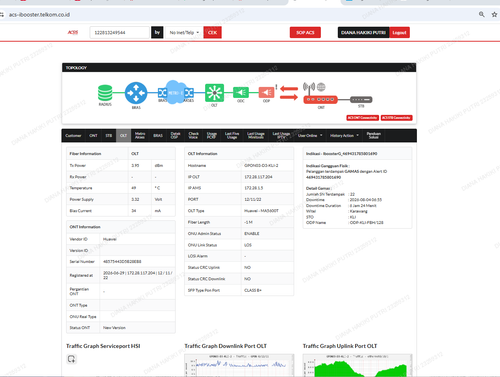This screenshot has height=377, width=500.
Task: Click the Serial Number value in ONT Information
Action: tap(122, 262)
